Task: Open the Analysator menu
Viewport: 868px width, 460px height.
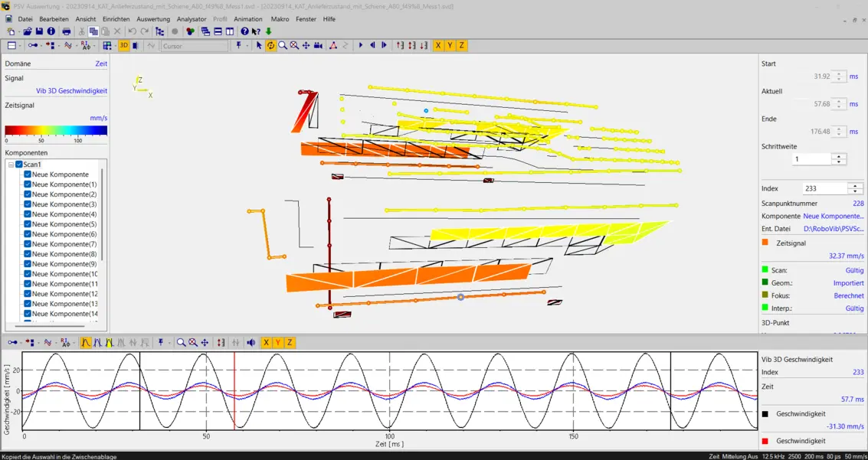Action: click(192, 19)
